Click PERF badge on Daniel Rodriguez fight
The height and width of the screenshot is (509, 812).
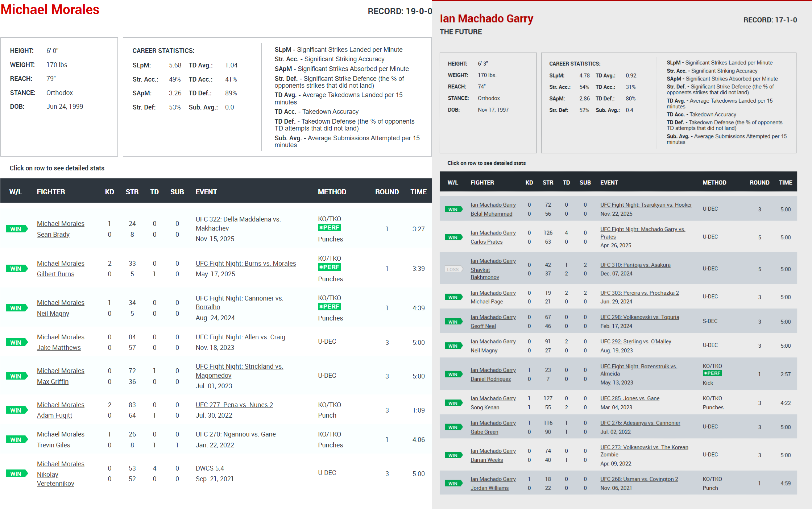(x=712, y=373)
